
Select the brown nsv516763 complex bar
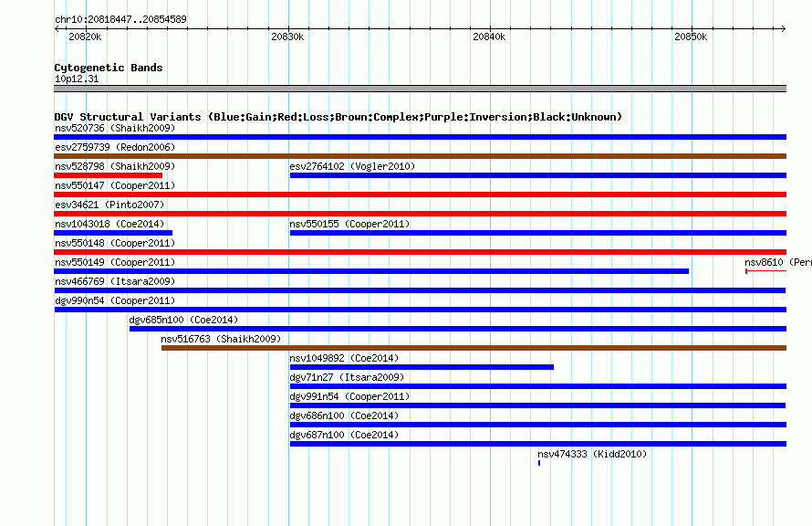click(474, 348)
